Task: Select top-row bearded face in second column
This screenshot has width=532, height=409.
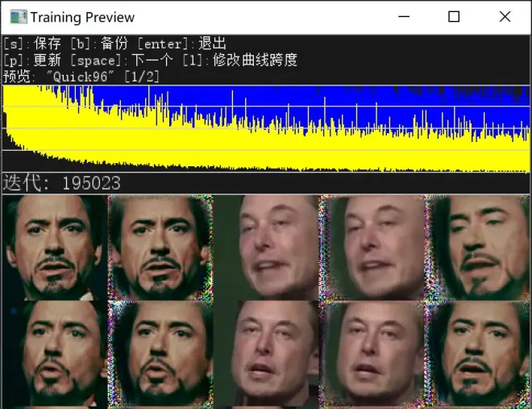Action: [160, 248]
